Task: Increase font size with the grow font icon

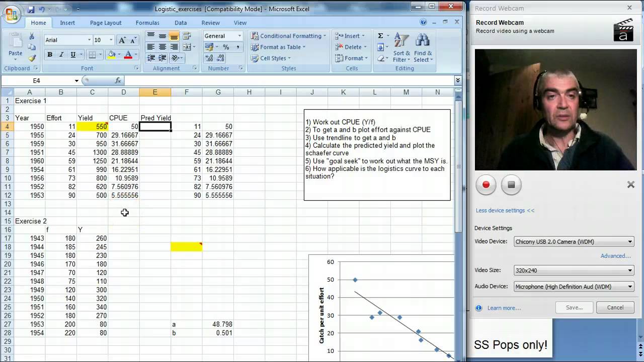Action: tap(122, 40)
